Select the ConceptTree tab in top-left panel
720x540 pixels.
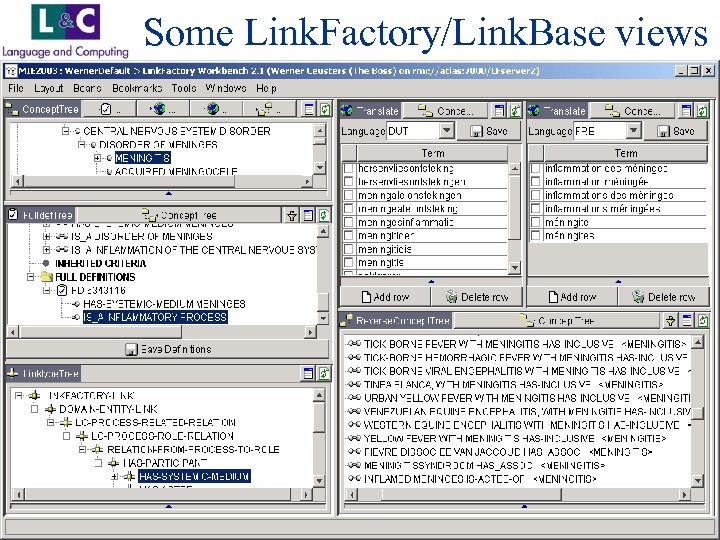[43, 109]
